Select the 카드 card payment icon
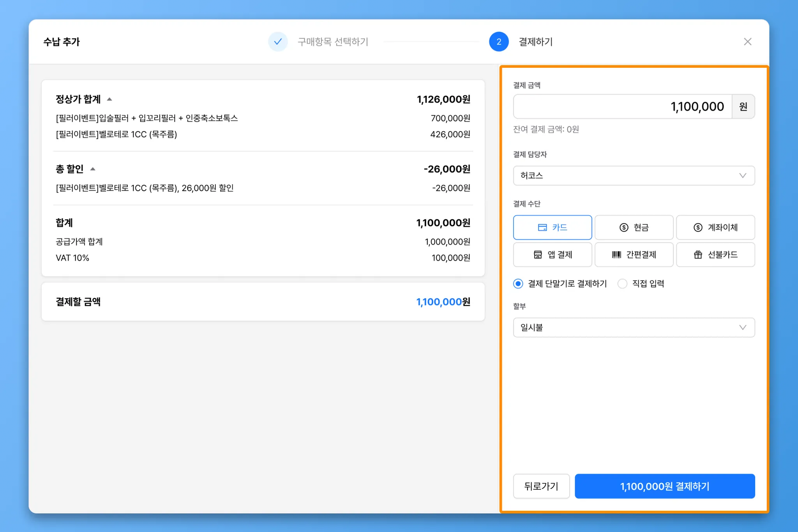798x532 pixels. tap(542, 227)
